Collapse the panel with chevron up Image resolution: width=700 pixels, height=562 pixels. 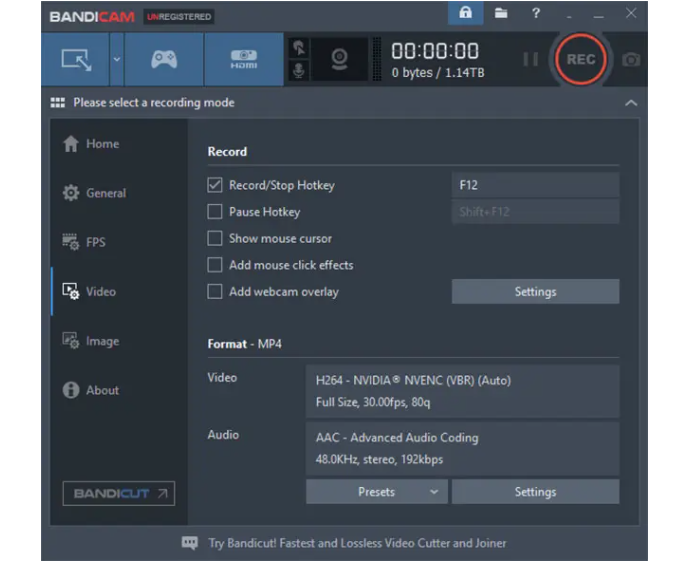coord(631,103)
